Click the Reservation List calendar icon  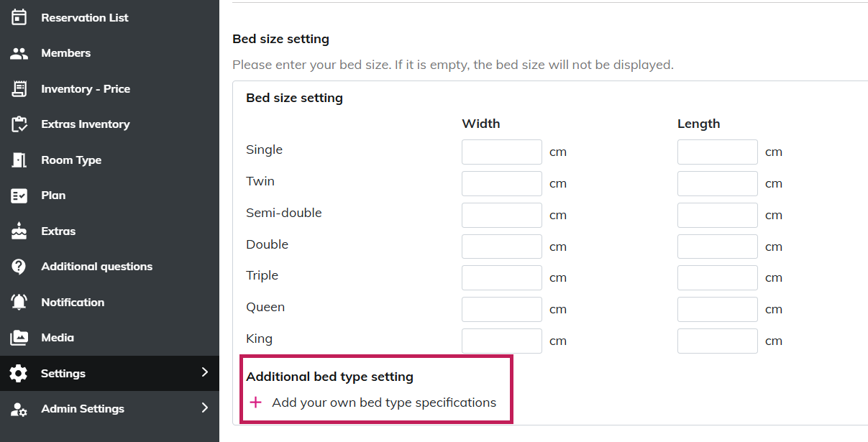(x=19, y=17)
